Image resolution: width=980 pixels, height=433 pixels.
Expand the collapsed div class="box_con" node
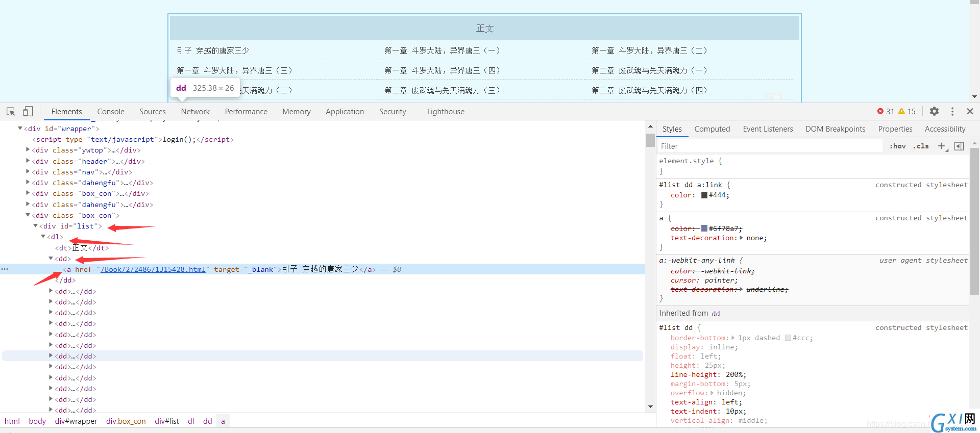(x=28, y=193)
